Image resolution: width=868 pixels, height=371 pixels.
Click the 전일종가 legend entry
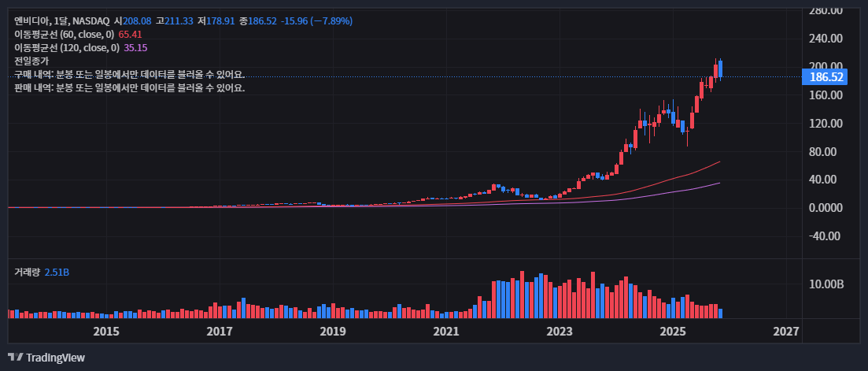[31, 61]
